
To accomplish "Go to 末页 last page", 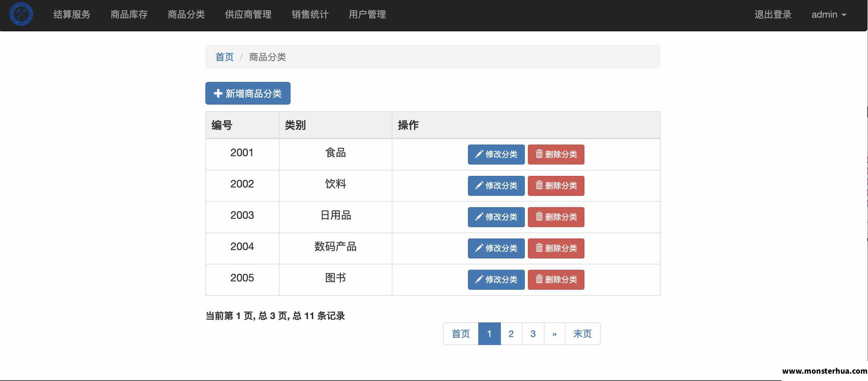I will (582, 334).
